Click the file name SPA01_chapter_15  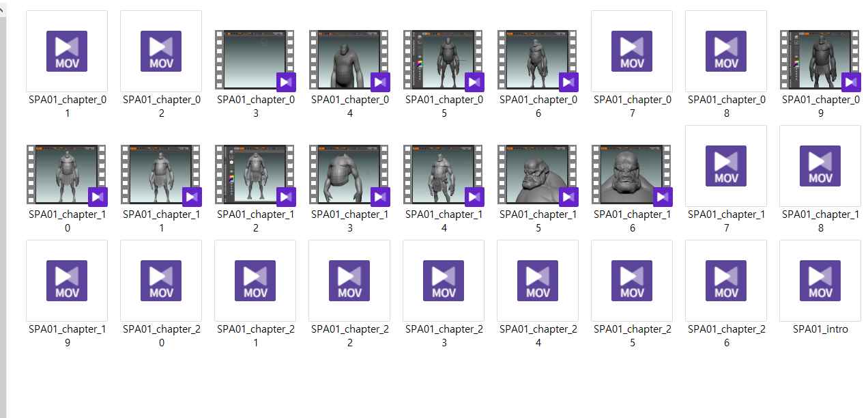pos(538,221)
